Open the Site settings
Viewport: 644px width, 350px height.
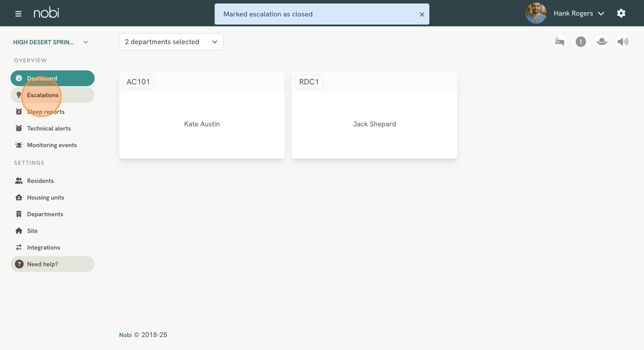tap(52, 231)
